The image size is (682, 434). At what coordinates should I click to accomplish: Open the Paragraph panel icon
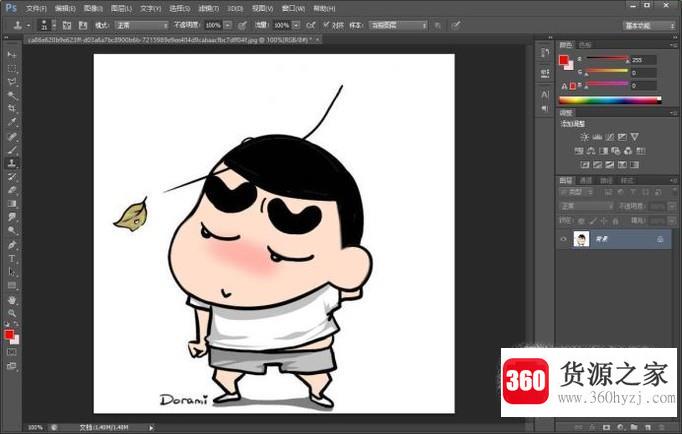tap(545, 108)
